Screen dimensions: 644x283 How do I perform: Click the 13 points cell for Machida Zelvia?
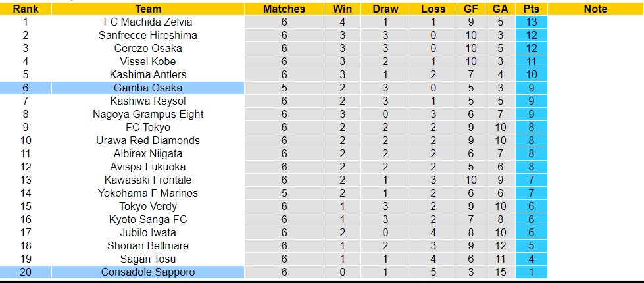[532, 22]
